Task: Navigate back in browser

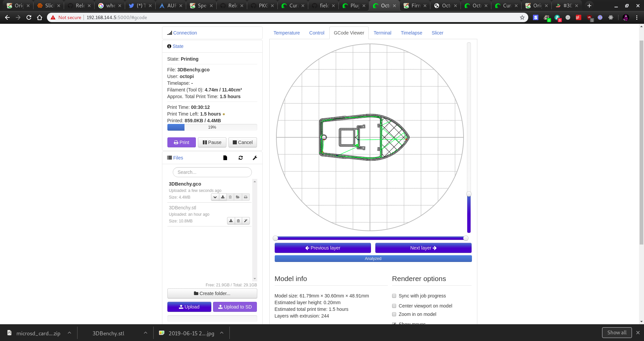Action: pyautogui.click(x=7, y=17)
